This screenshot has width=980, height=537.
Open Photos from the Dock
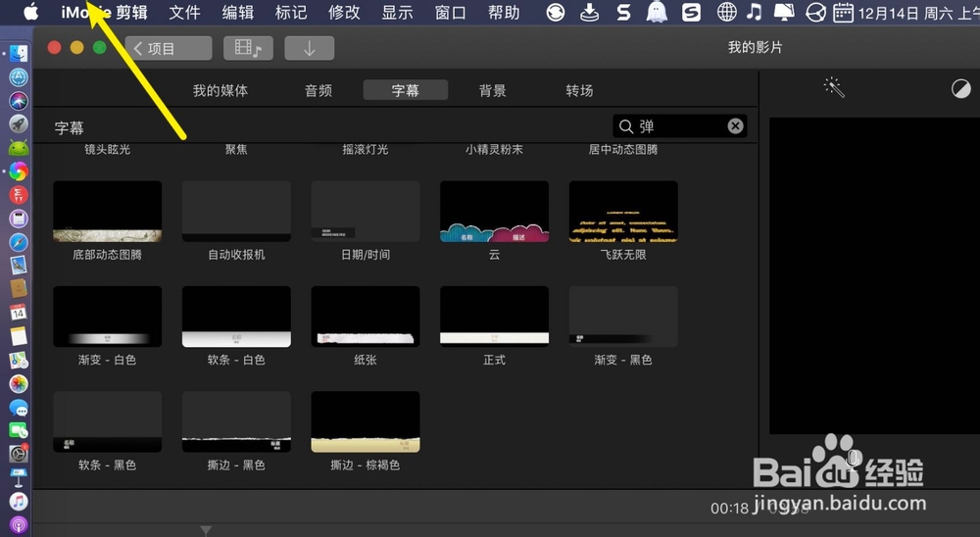click(x=18, y=383)
